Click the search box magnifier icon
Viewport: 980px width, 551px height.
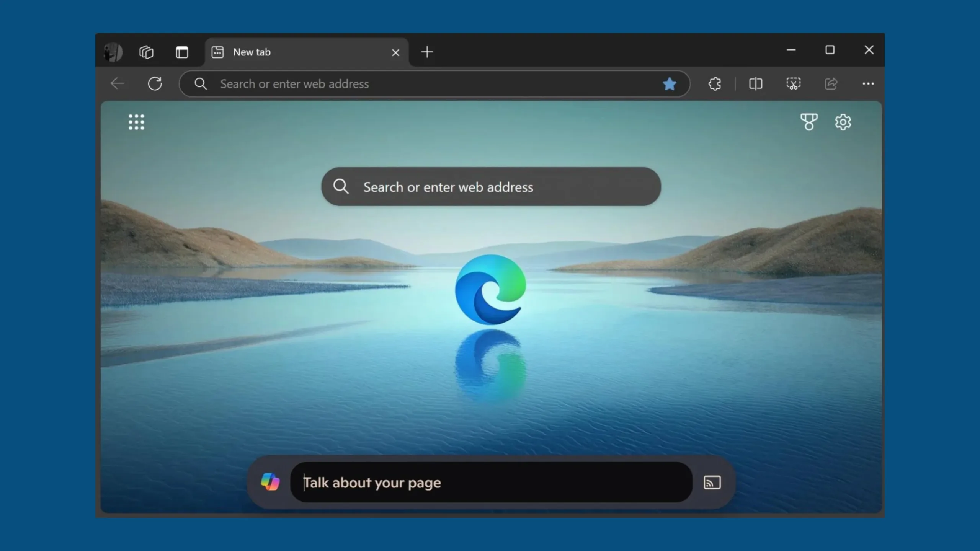pyautogui.click(x=340, y=187)
